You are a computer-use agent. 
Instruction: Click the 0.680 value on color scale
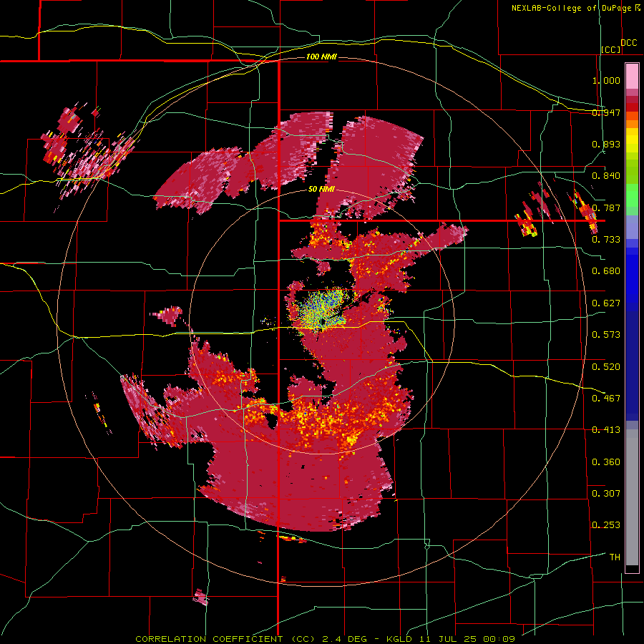point(606,271)
